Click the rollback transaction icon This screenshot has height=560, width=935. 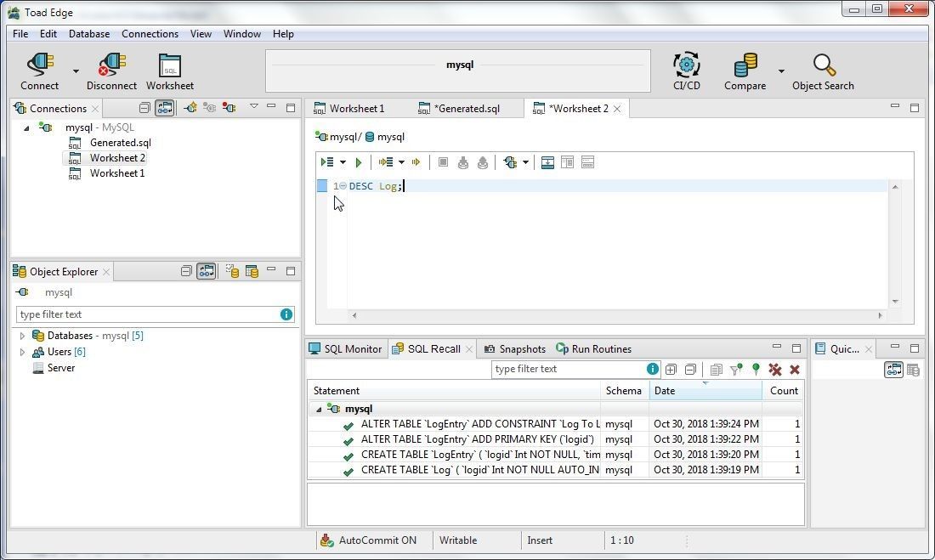pos(483,162)
